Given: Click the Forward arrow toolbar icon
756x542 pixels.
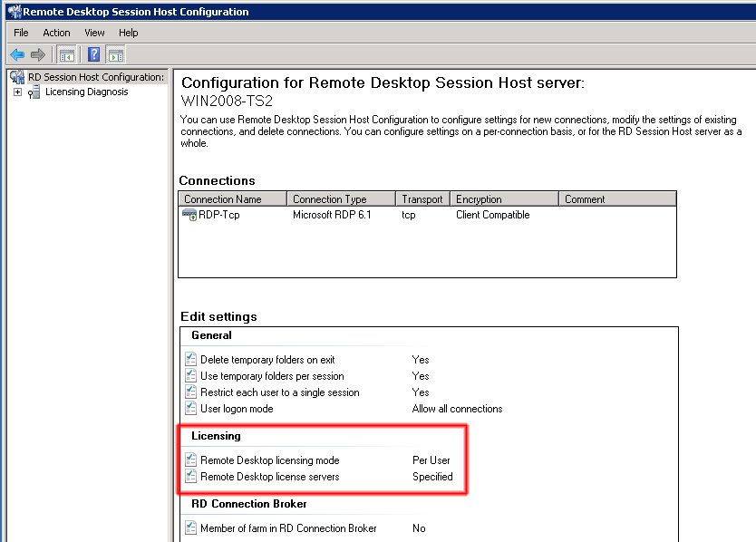Looking at the screenshot, I should point(37,54).
